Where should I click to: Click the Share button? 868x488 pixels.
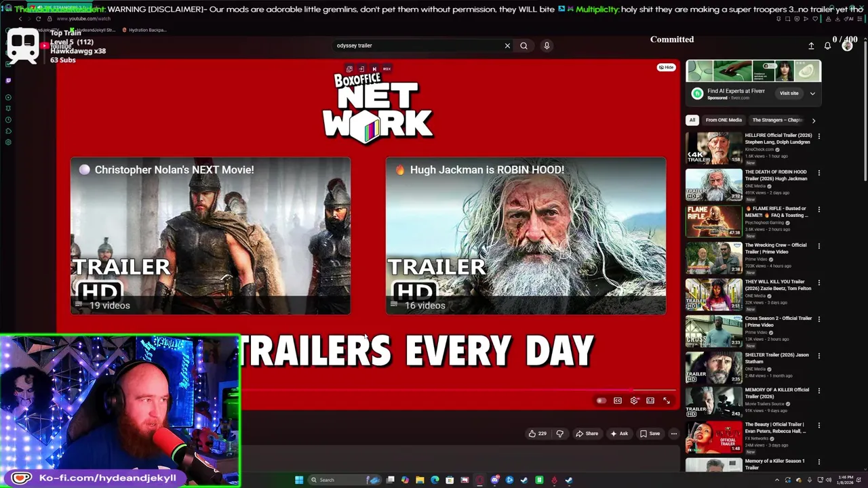point(587,434)
